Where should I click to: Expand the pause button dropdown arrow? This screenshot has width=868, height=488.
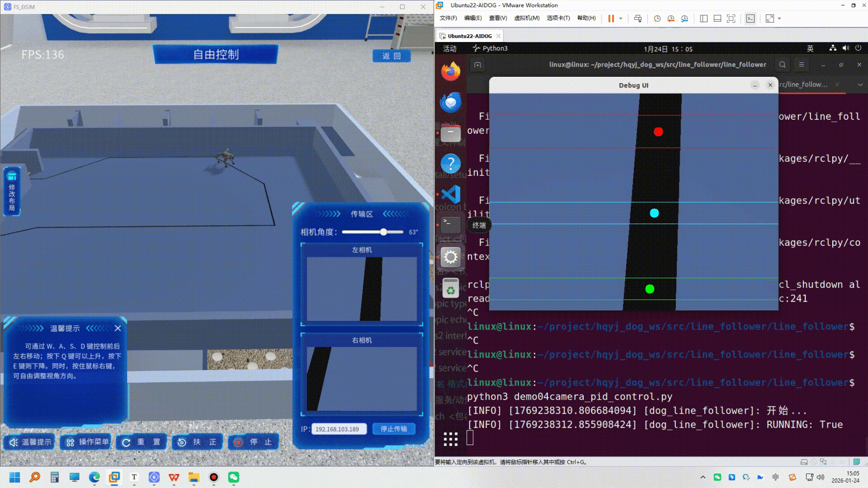pos(621,18)
